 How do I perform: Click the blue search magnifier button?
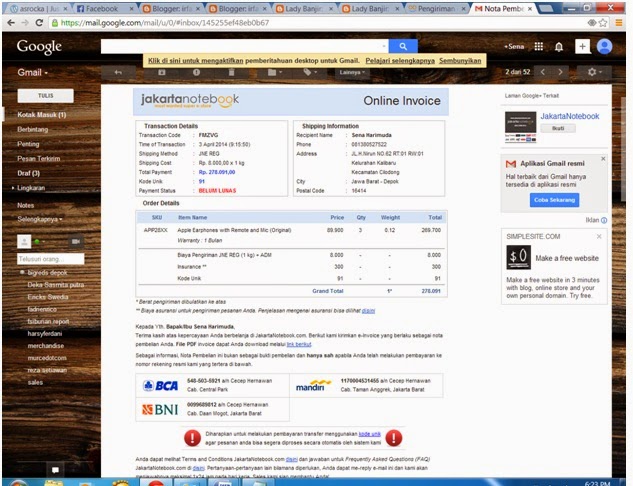402,46
